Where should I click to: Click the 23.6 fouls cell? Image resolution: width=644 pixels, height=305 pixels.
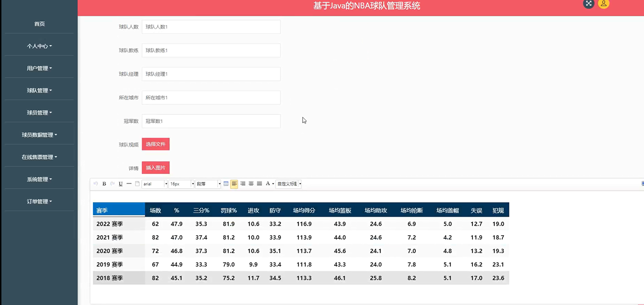point(498,278)
